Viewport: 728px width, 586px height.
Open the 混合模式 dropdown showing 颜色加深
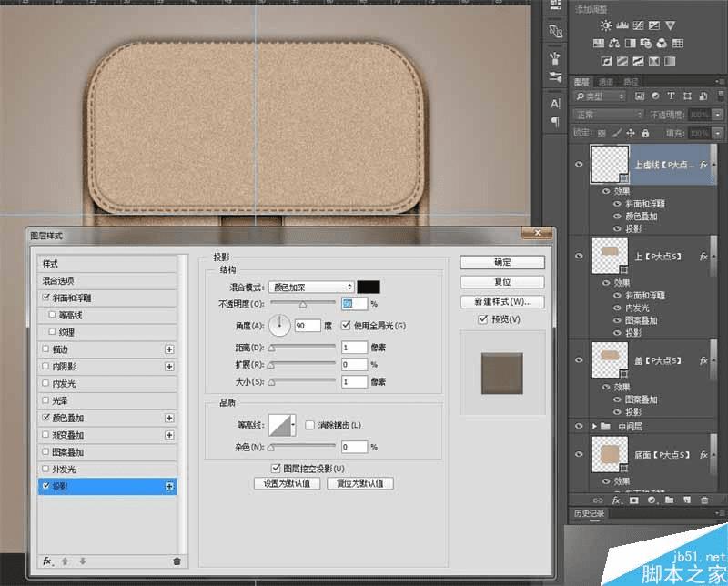[310, 287]
